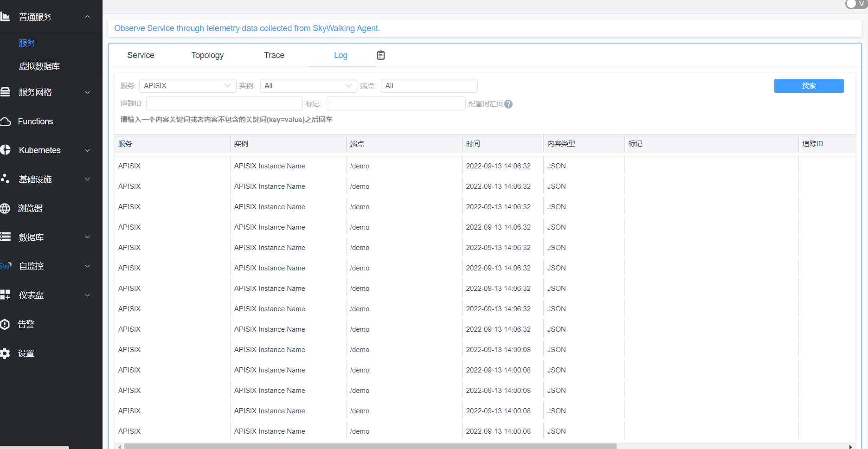Click the 请输入一个内容关键词 hint text
The width and height of the screenshot is (868, 449).
[x=226, y=120]
